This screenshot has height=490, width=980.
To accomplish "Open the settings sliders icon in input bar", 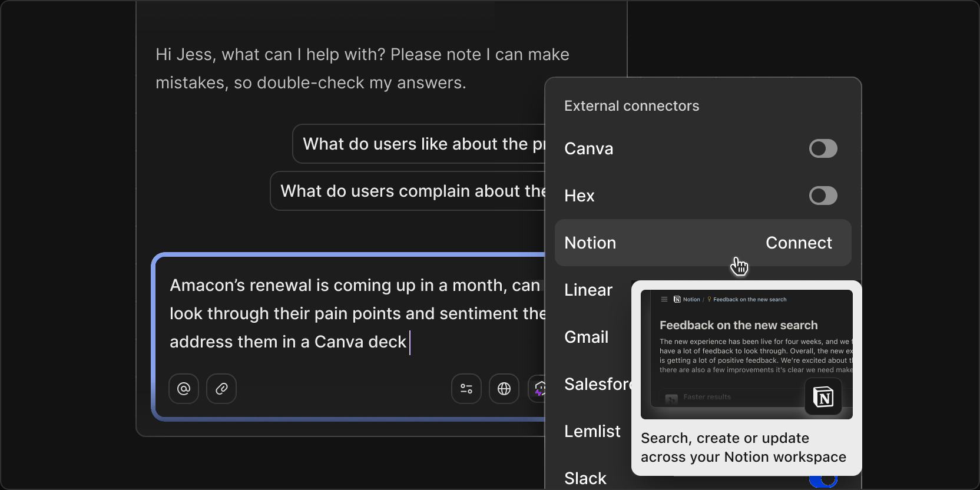I will 466,389.
